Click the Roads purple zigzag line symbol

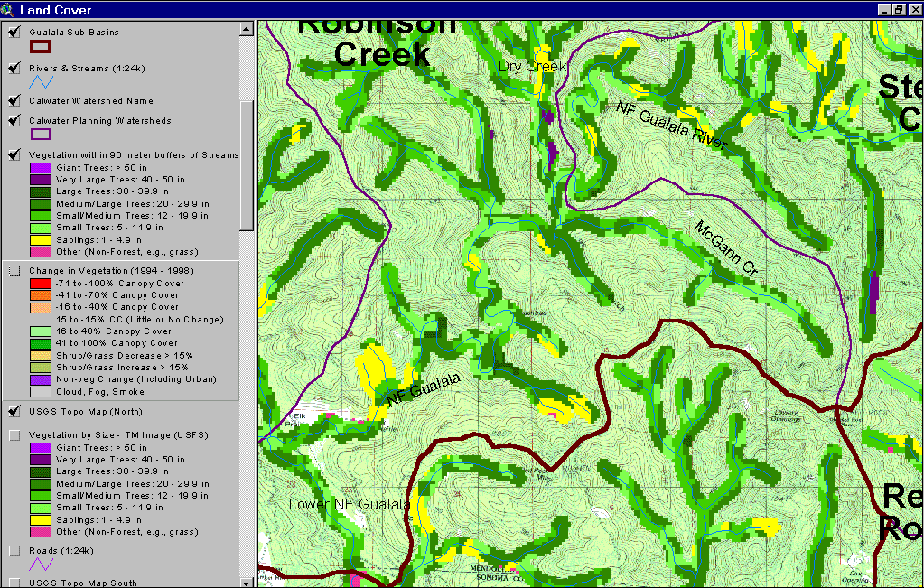pyautogui.click(x=41, y=565)
